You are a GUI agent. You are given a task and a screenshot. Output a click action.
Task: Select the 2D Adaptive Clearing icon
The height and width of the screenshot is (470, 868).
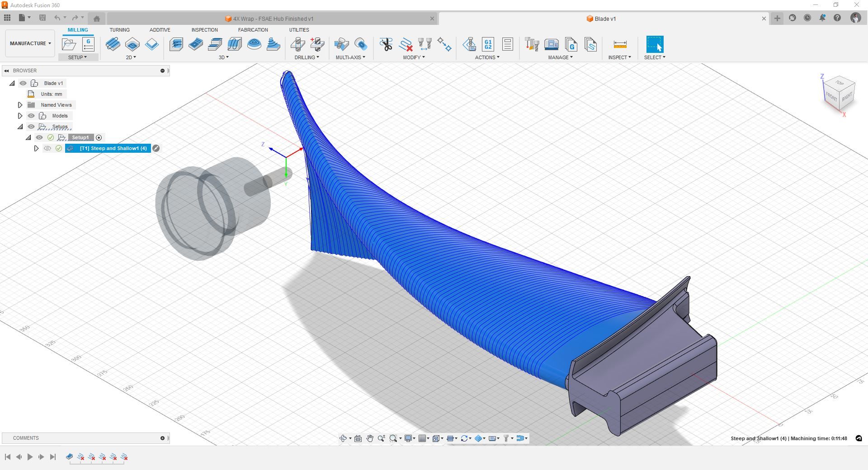[113, 44]
